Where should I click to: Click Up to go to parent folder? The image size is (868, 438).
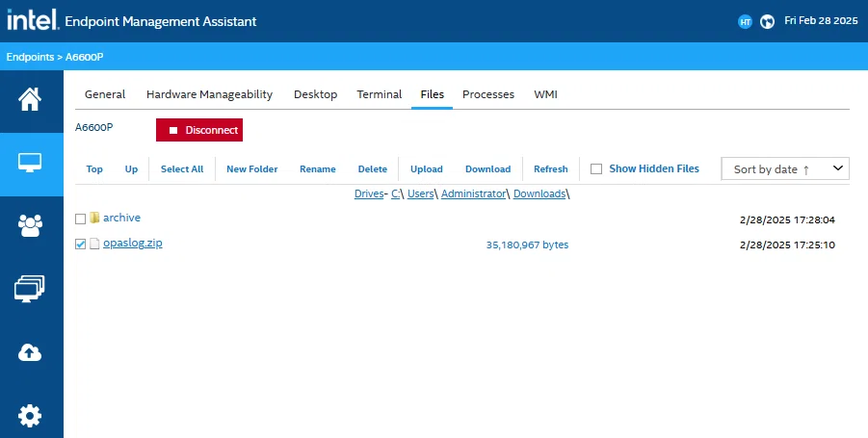click(131, 169)
